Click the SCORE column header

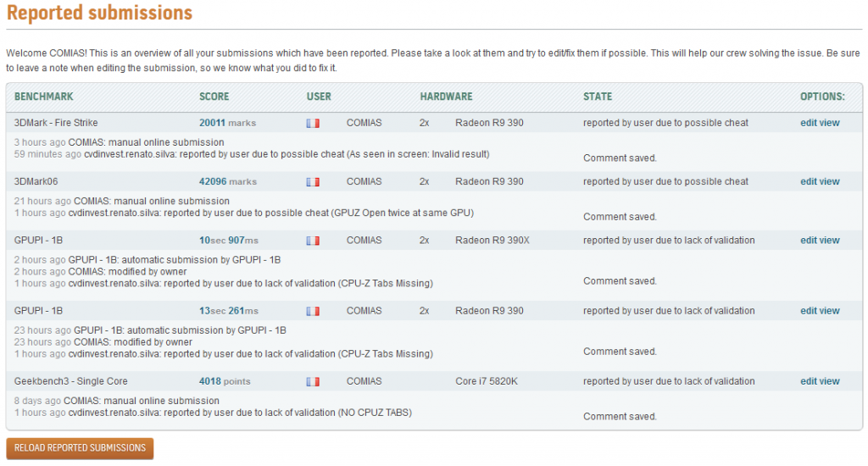[214, 97]
